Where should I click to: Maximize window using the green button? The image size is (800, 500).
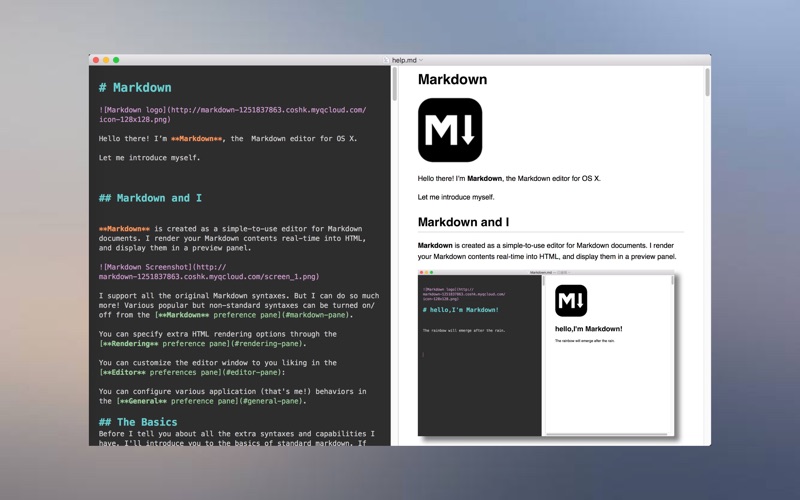116,60
